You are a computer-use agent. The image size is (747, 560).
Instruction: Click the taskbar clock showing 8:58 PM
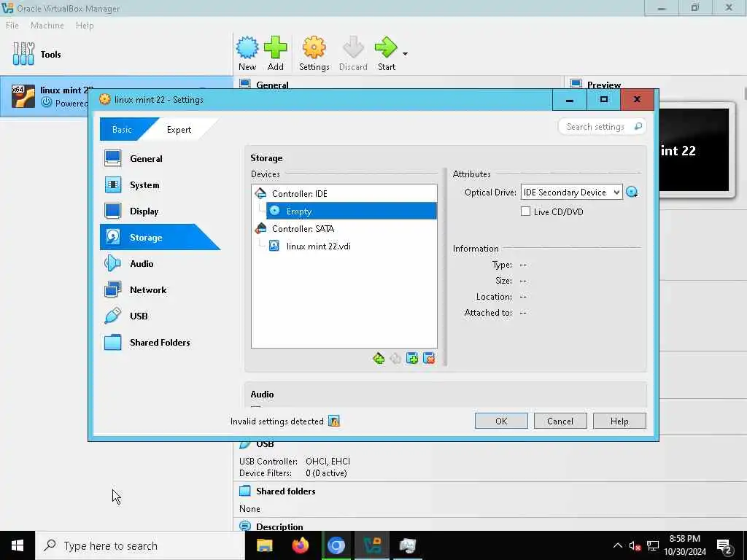point(685,545)
